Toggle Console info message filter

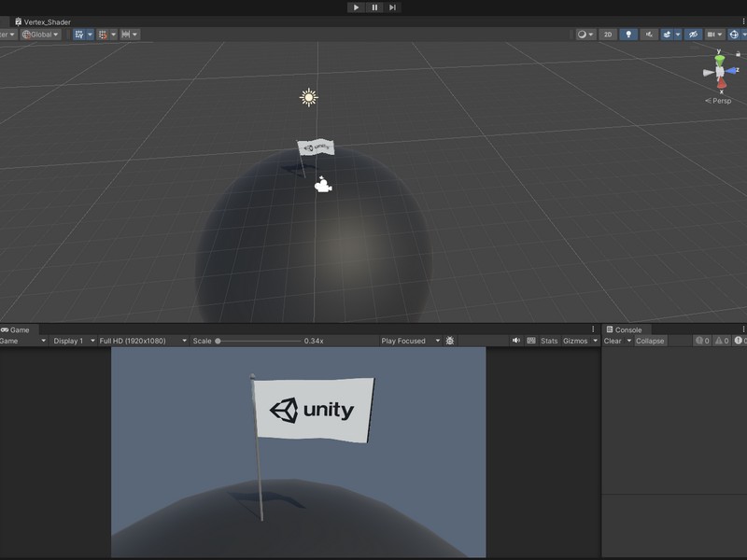702,341
